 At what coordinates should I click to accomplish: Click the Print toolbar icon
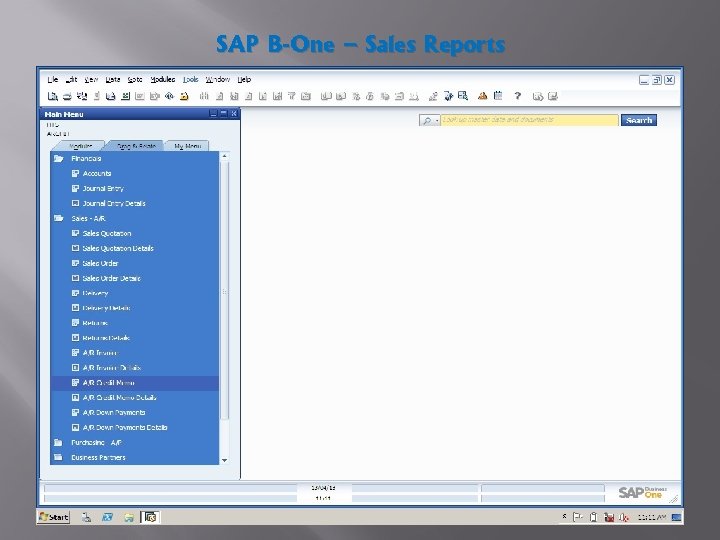[x=67, y=96]
